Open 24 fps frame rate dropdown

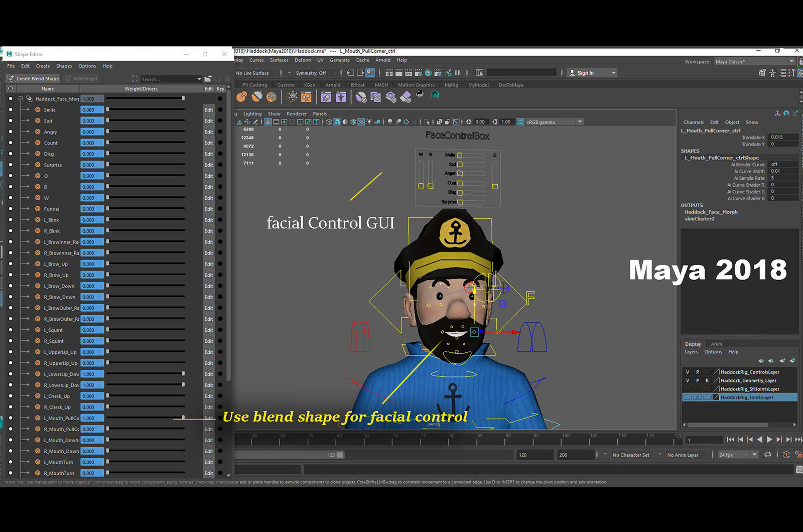coord(754,455)
